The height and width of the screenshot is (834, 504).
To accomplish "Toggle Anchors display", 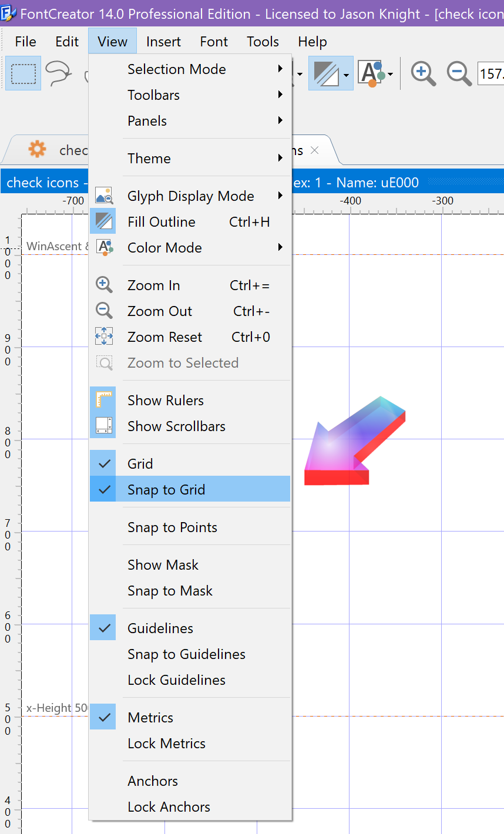I will (190, 781).
